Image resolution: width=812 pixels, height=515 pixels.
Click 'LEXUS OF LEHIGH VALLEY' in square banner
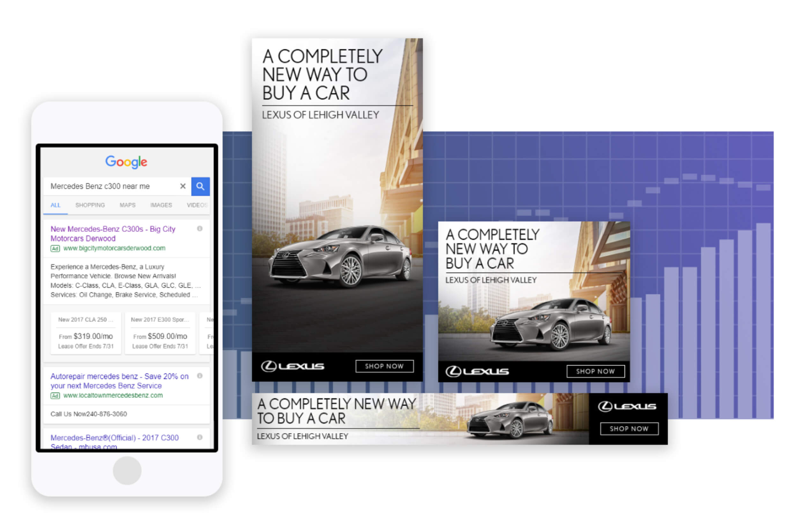click(491, 280)
